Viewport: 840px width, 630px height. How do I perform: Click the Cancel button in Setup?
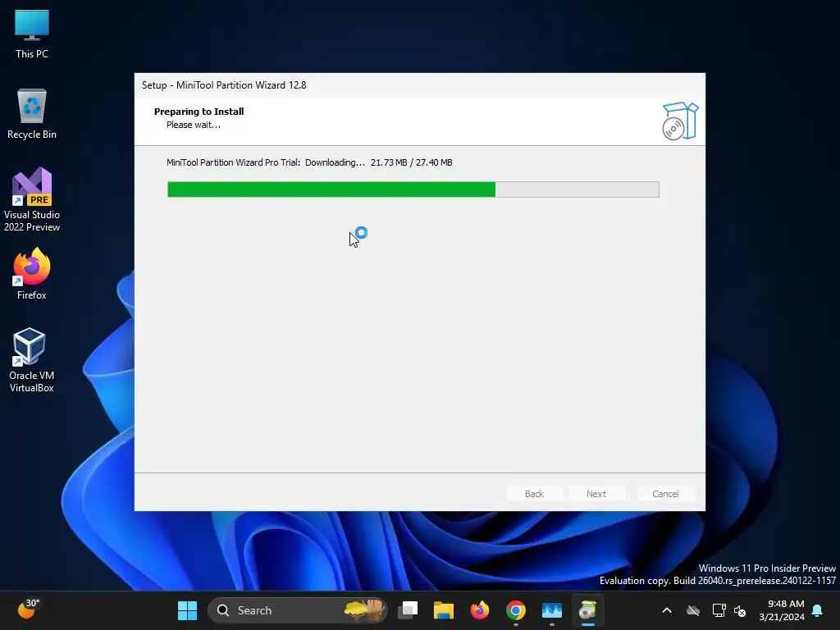[665, 493]
